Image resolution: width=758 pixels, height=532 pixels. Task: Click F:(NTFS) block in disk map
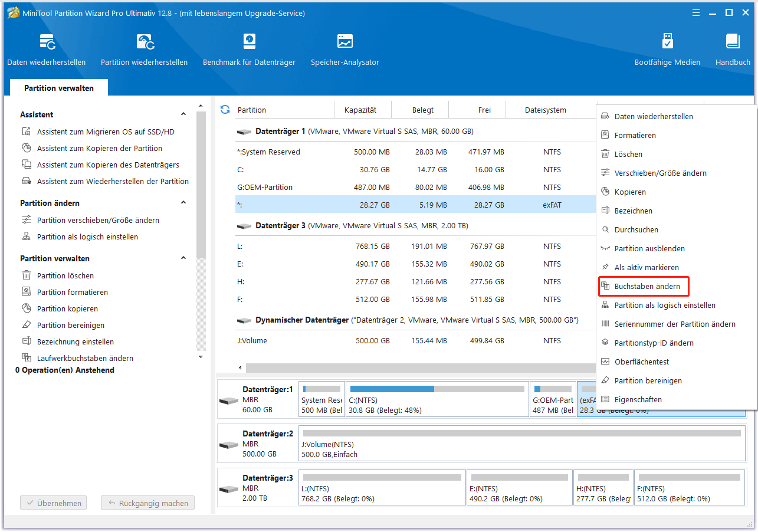(689, 488)
